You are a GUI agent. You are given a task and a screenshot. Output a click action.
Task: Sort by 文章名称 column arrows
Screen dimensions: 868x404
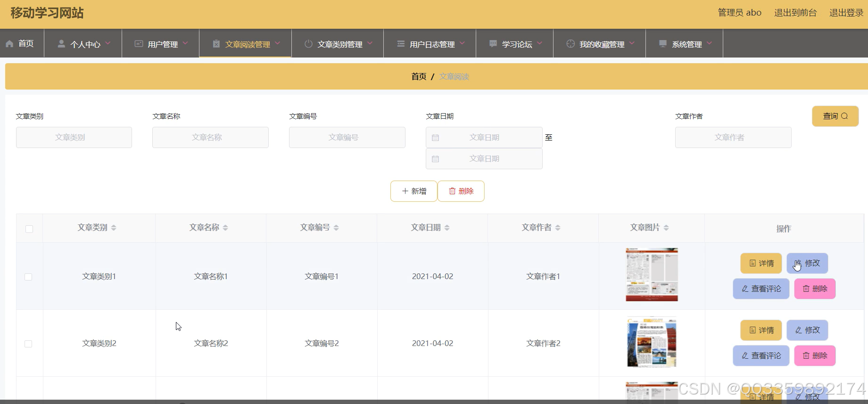click(225, 228)
